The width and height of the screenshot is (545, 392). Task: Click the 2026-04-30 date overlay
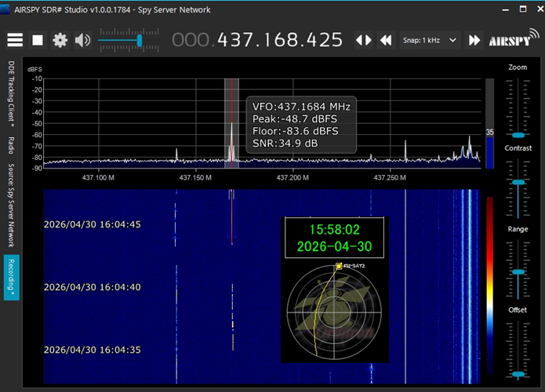334,246
